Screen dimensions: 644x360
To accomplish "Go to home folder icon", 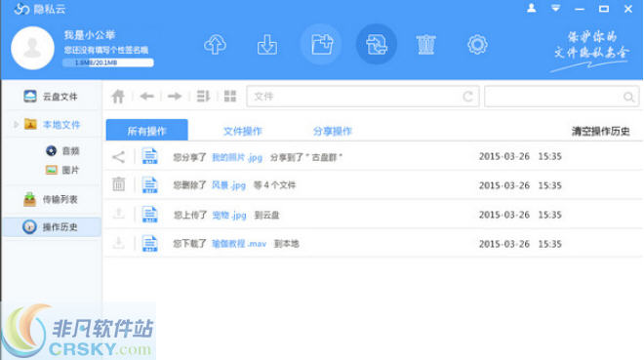I will point(118,97).
